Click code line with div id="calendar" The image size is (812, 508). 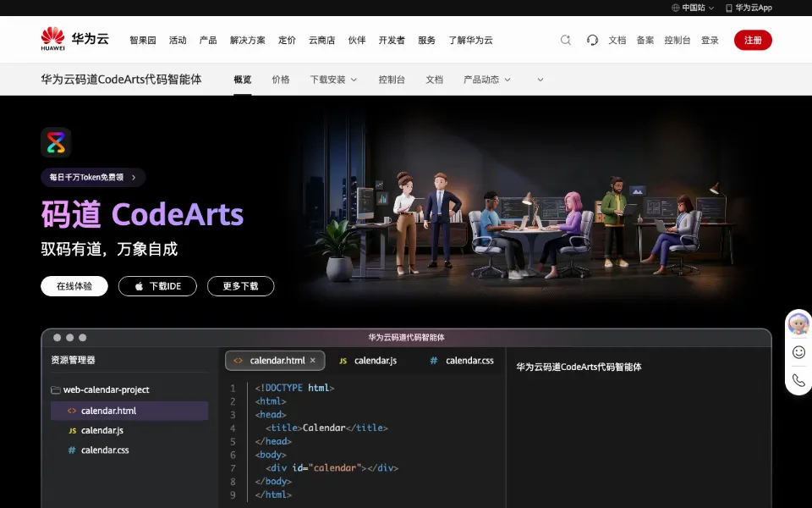(332, 467)
